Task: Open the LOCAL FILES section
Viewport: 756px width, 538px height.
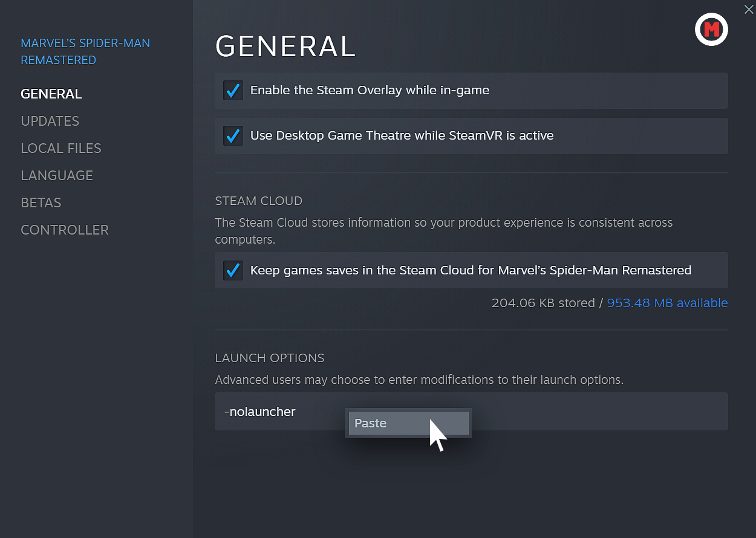Action: pos(60,148)
